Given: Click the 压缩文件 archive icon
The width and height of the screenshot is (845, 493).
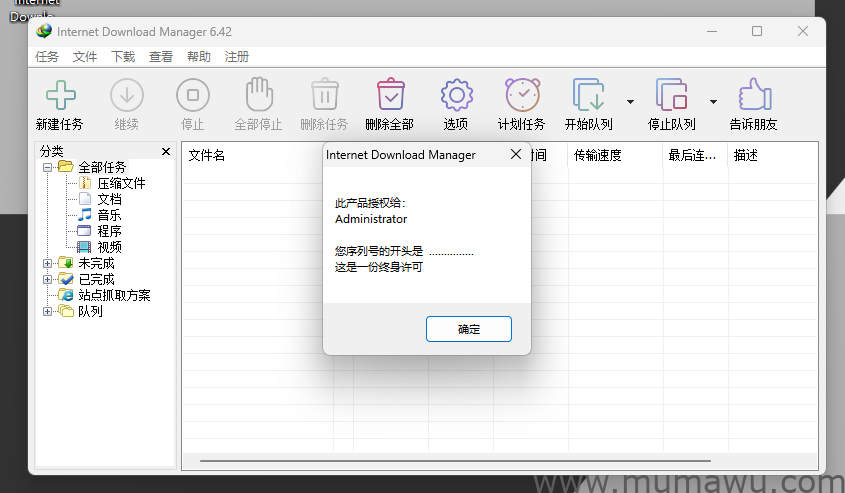Looking at the screenshot, I should coord(85,183).
